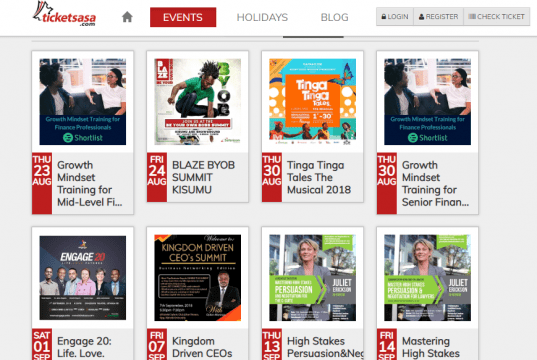Open Growth Mindset Training for Senior Finance title

coord(435,184)
